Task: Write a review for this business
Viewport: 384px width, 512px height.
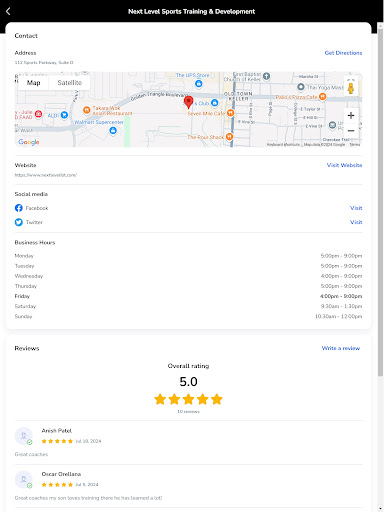Action: point(341,348)
